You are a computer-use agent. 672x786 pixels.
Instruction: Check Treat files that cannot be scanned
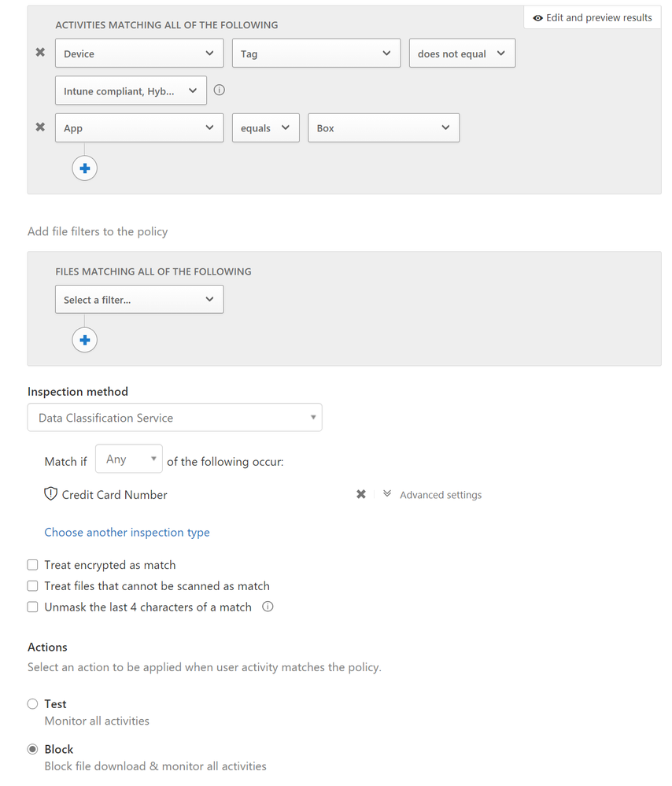[x=33, y=586]
